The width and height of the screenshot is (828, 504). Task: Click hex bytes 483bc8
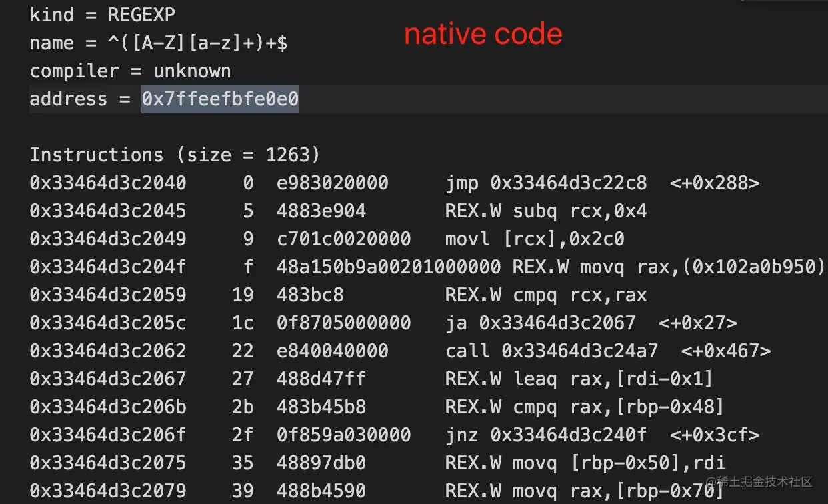[310, 295]
